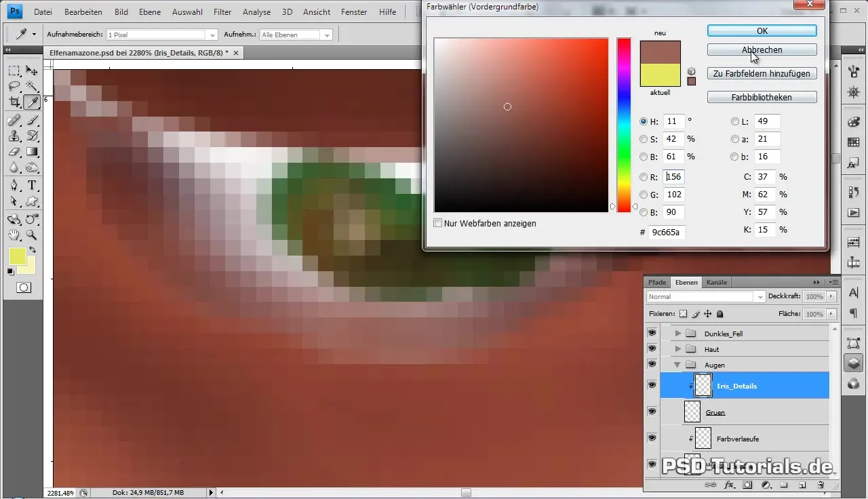The width and height of the screenshot is (868, 499).
Task: Open the Ebene menu
Action: coord(150,12)
